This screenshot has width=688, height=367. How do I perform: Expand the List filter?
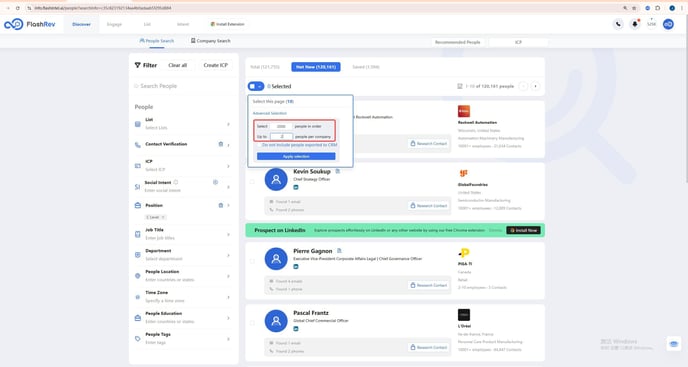pyautogui.click(x=228, y=124)
